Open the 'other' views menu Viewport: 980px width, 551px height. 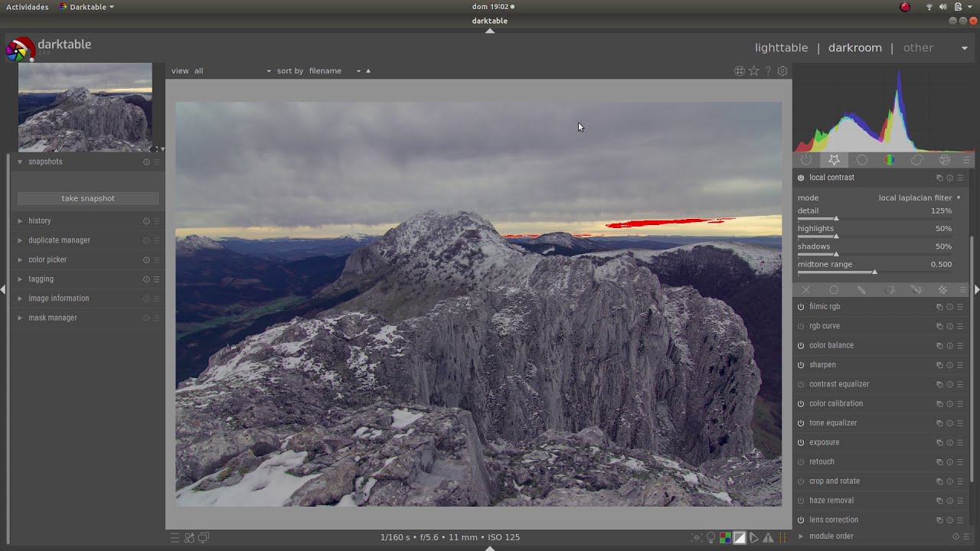tap(918, 47)
